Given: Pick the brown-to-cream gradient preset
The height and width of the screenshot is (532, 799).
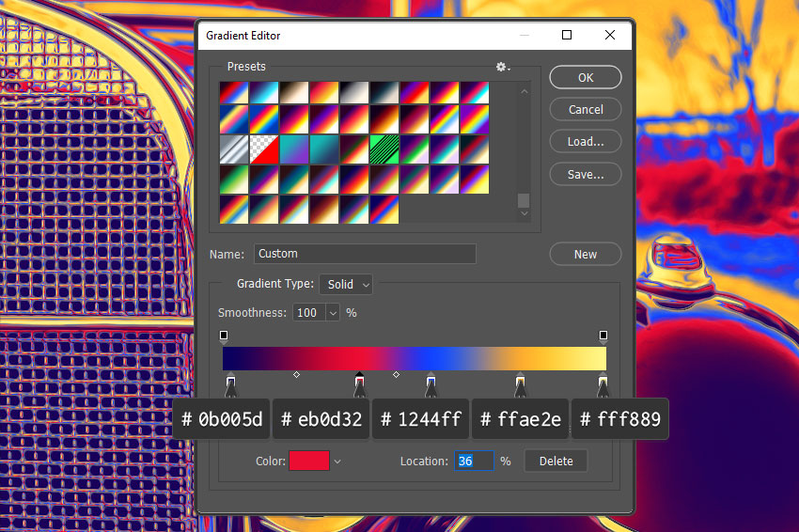Looking at the screenshot, I should point(294,92).
